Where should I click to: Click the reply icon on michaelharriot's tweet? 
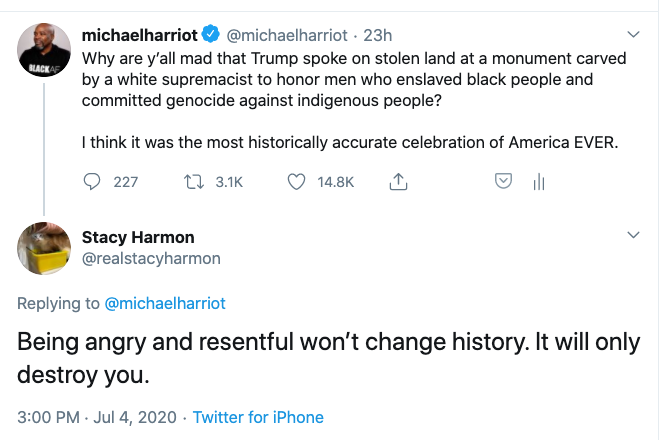92,182
